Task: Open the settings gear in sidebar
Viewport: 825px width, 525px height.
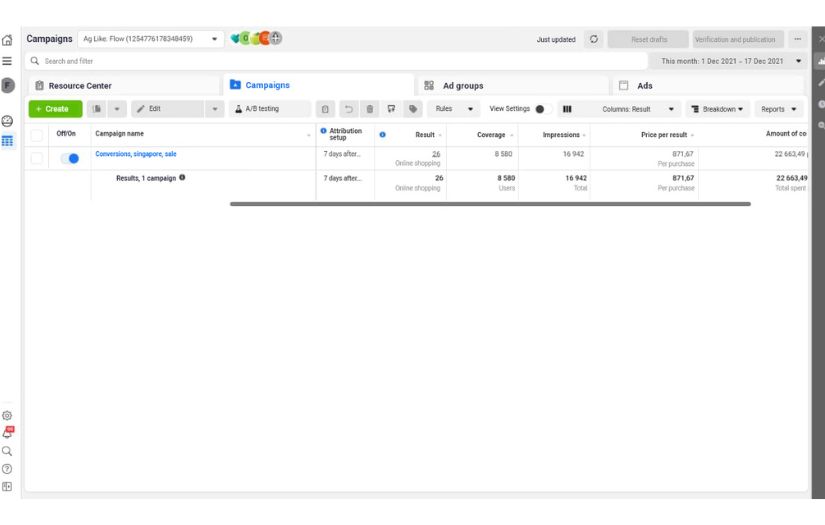Action: pyautogui.click(x=7, y=416)
